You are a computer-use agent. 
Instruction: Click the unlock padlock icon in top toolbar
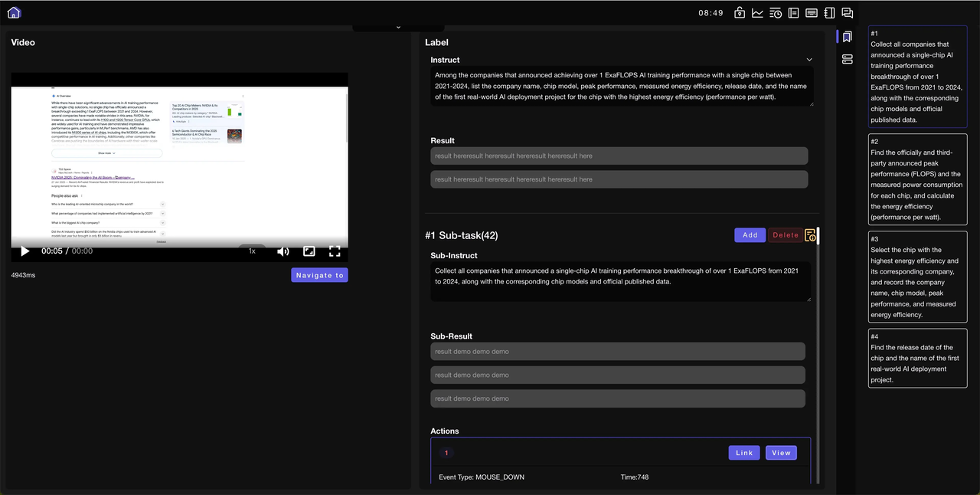[x=740, y=13]
